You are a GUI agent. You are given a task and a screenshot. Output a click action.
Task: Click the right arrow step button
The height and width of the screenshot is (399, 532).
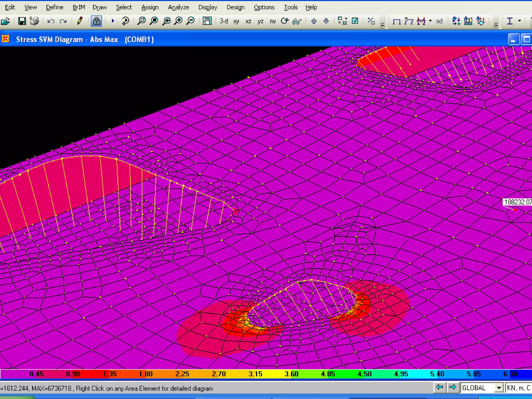pos(453,387)
